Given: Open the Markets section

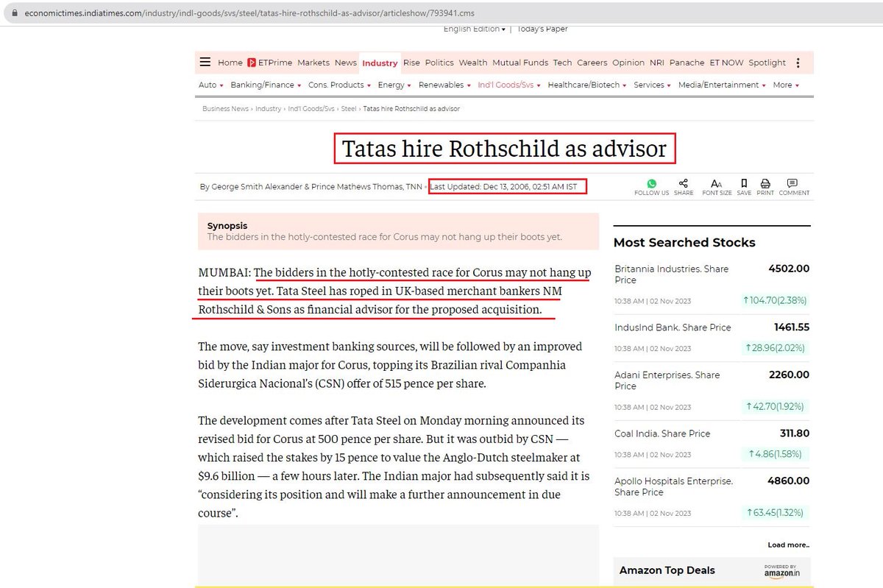Looking at the screenshot, I should tap(313, 63).
